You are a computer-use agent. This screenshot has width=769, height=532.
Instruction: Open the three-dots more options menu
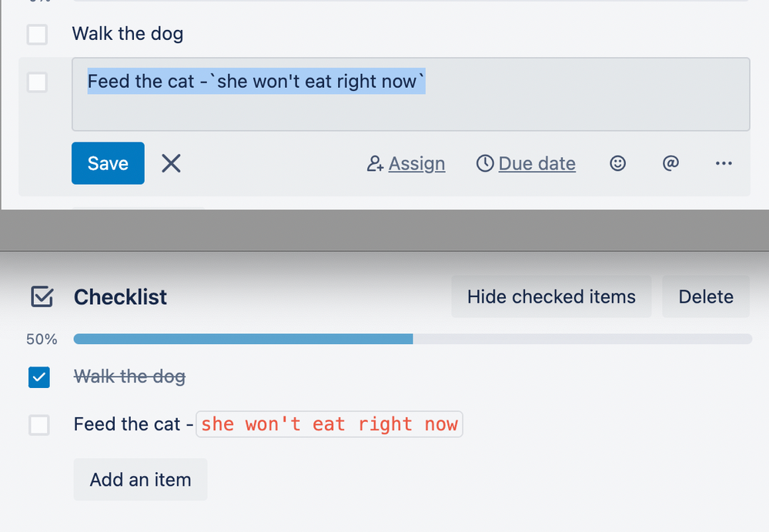[x=724, y=163]
